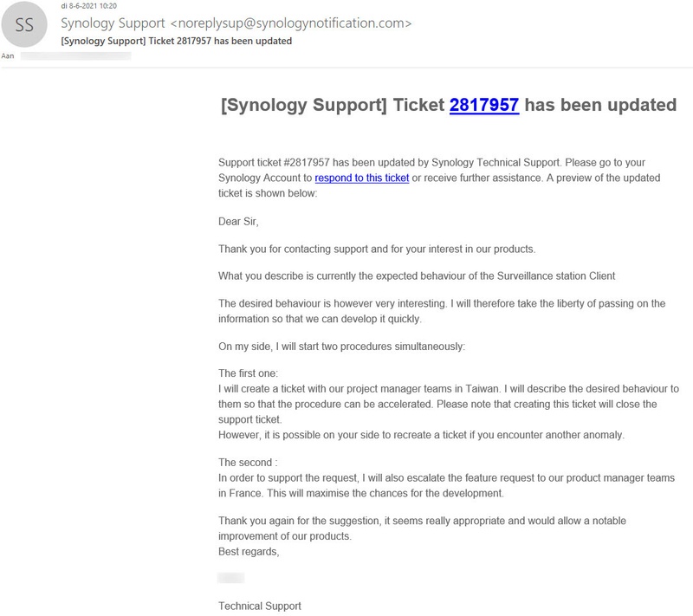Click the "Aan" recipient label
Image resolution: width=693 pixels, height=616 pixels.
tap(8, 55)
